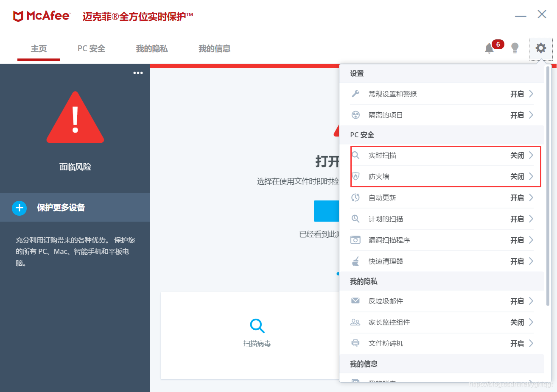Click the 关闭 status of 防火墙

[x=517, y=176]
